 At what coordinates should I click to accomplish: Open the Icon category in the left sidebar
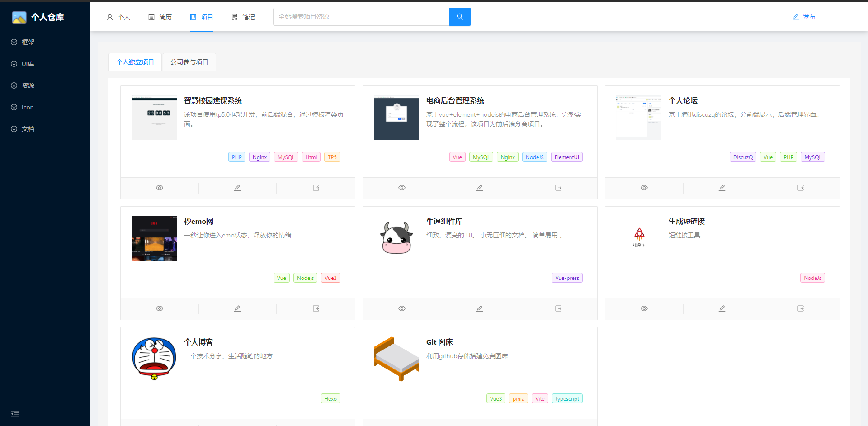pyautogui.click(x=28, y=107)
